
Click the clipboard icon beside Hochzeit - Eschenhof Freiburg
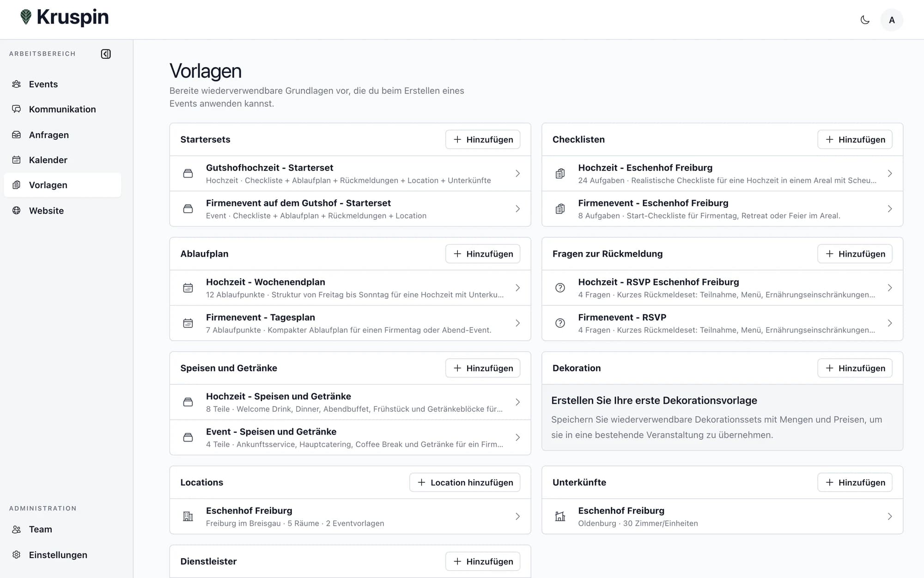[x=560, y=173]
